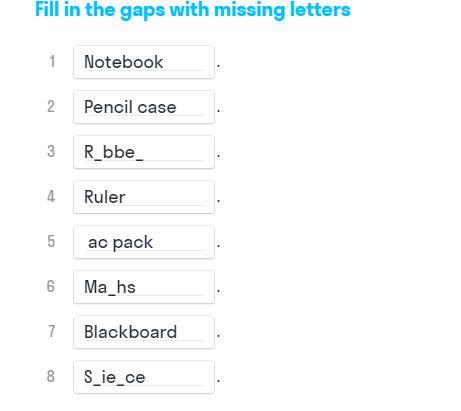Click the number 7 label

52,331
